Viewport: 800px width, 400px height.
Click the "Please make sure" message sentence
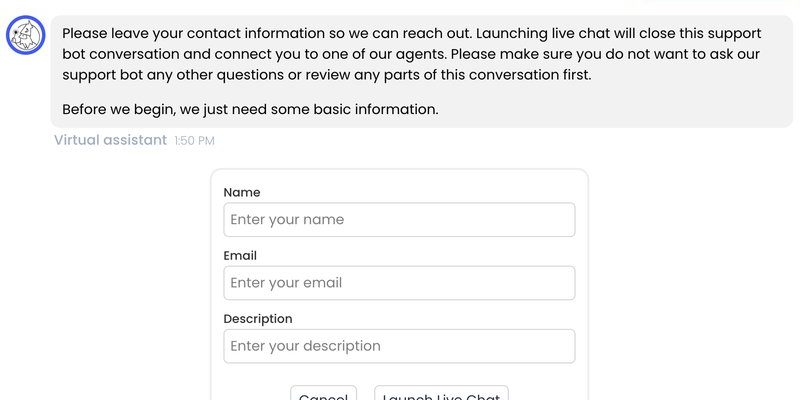pyautogui.click(x=411, y=64)
